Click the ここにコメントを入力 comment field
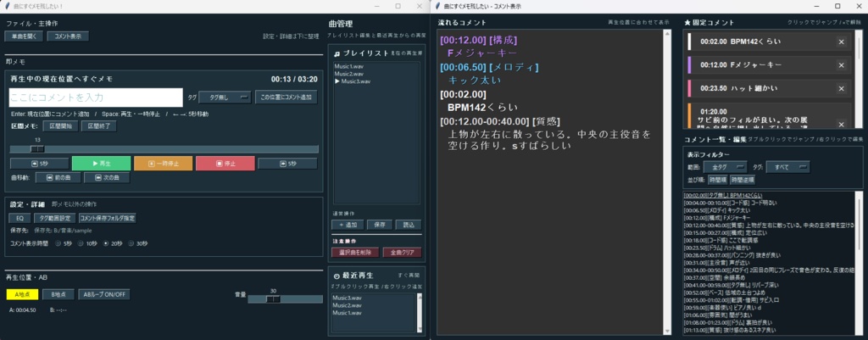 click(96, 98)
